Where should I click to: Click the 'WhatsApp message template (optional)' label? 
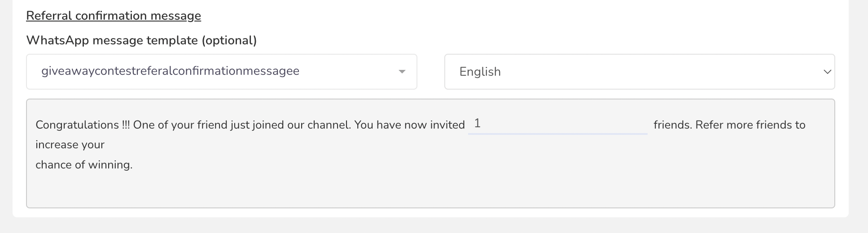coord(141,40)
